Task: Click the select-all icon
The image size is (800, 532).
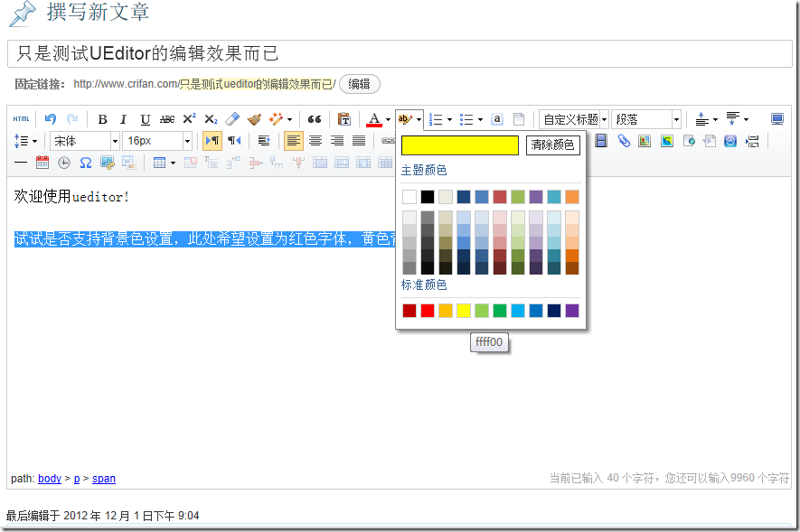Action: [x=497, y=119]
